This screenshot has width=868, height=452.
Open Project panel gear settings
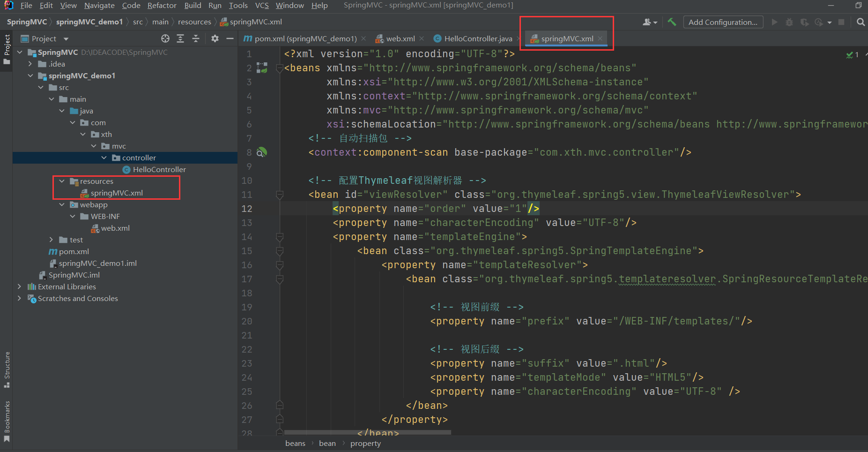(215, 38)
